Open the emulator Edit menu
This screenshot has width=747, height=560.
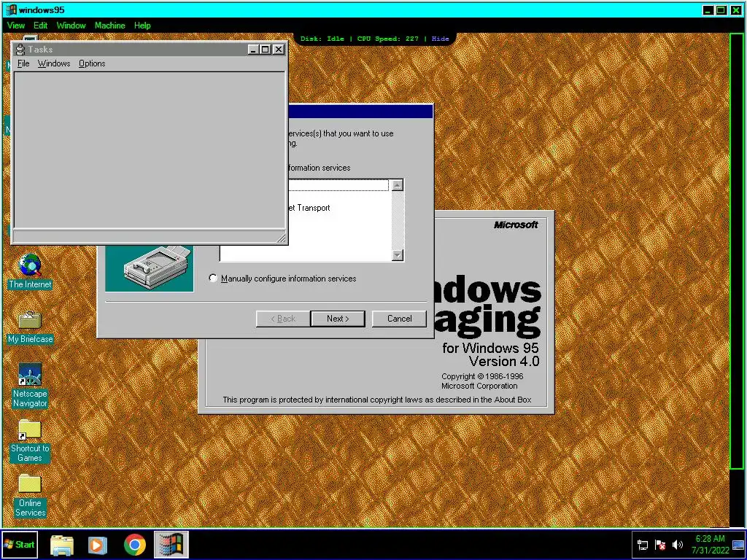point(41,26)
